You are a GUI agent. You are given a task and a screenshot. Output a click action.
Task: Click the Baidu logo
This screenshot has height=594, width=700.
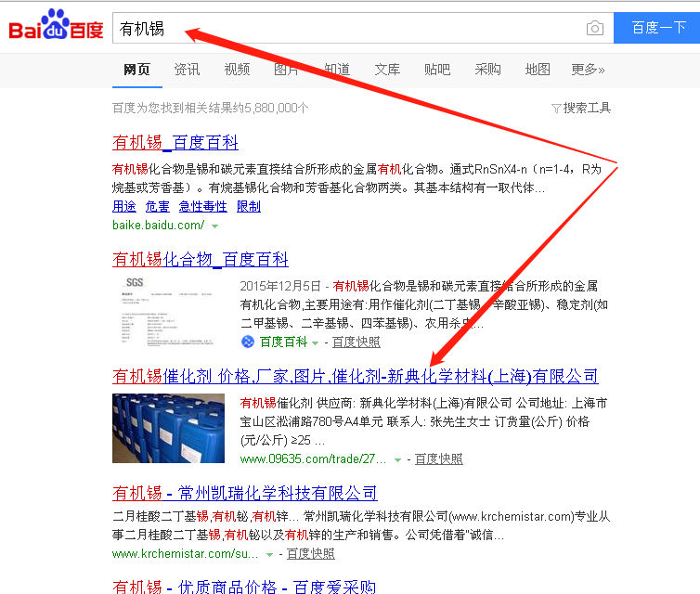coord(56,24)
